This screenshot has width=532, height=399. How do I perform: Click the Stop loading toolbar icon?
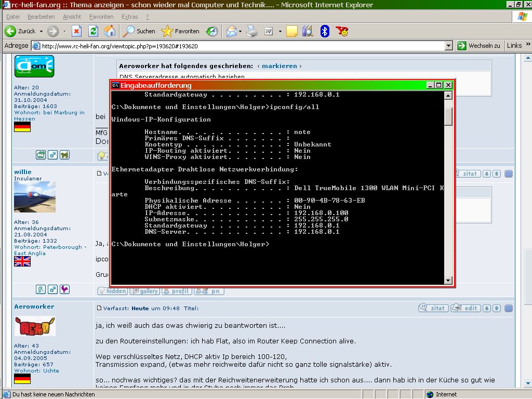point(76,31)
